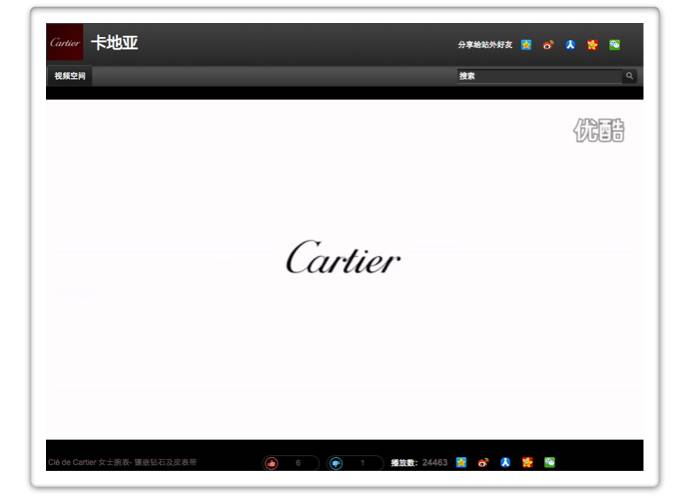The height and width of the screenshot is (497, 686).
Task: Click the 搜索 search input field
Action: 539,76
